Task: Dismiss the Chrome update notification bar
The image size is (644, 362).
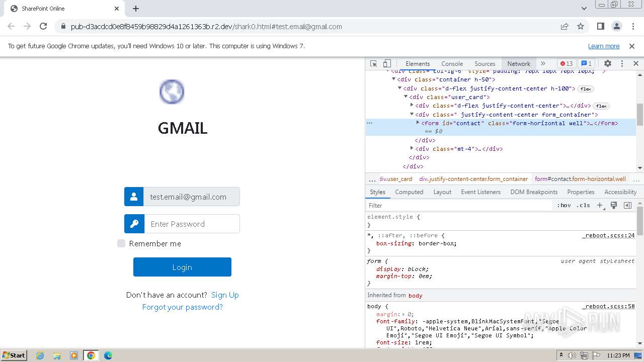Action: [x=632, y=46]
